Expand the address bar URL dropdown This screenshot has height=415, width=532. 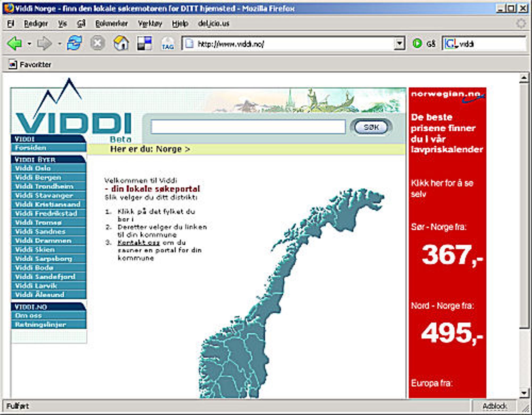point(399,44)
